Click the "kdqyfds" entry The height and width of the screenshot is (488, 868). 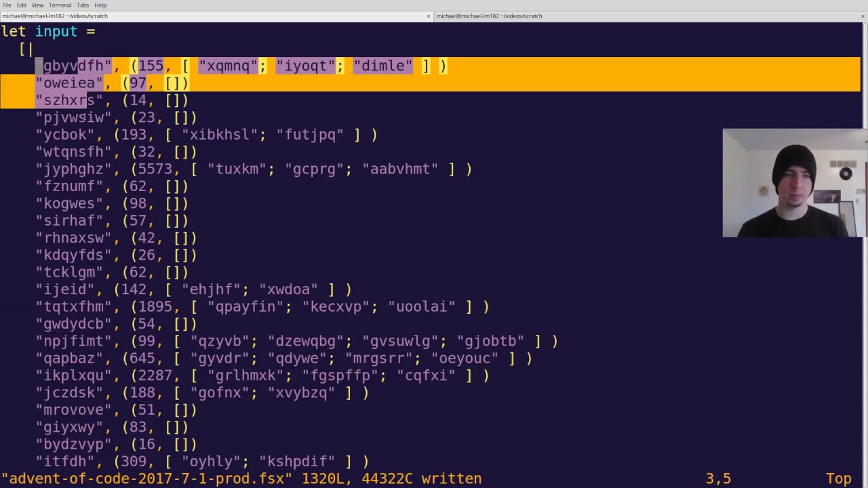[117, 255]
